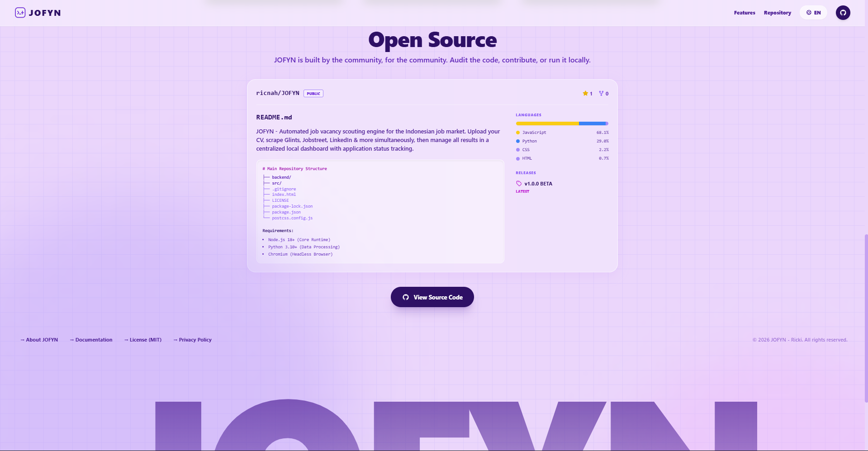The width and height of the screenshot is (868, 451).
Task: Click the Open Source heading
Action: coord(432,40)
